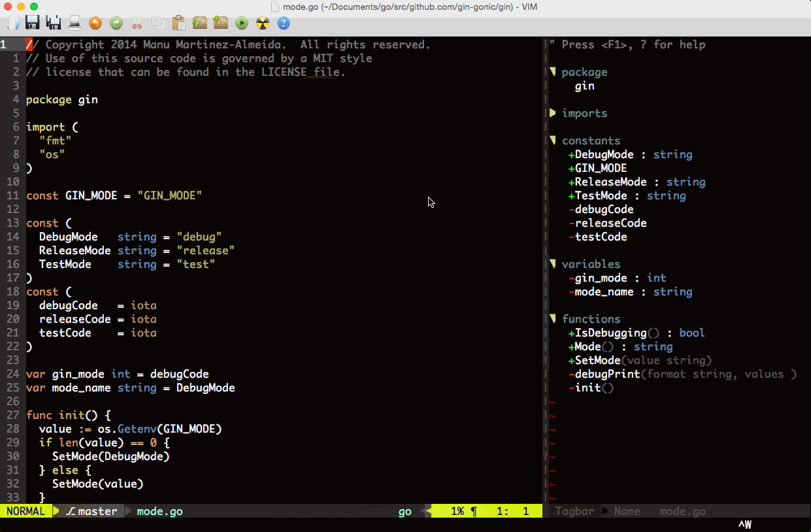Load session with the box and up-arrow icon
This screenshot has width=811, height=532.
(200, 24)
